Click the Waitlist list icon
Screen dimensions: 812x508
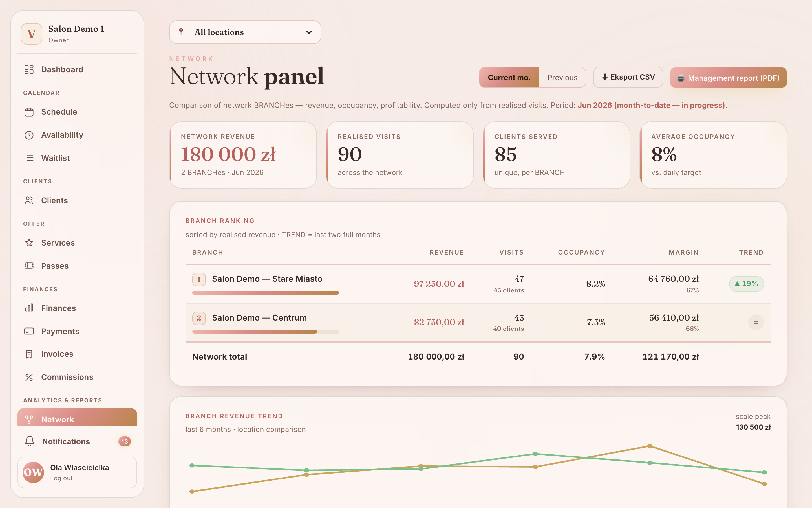(29, 158)
